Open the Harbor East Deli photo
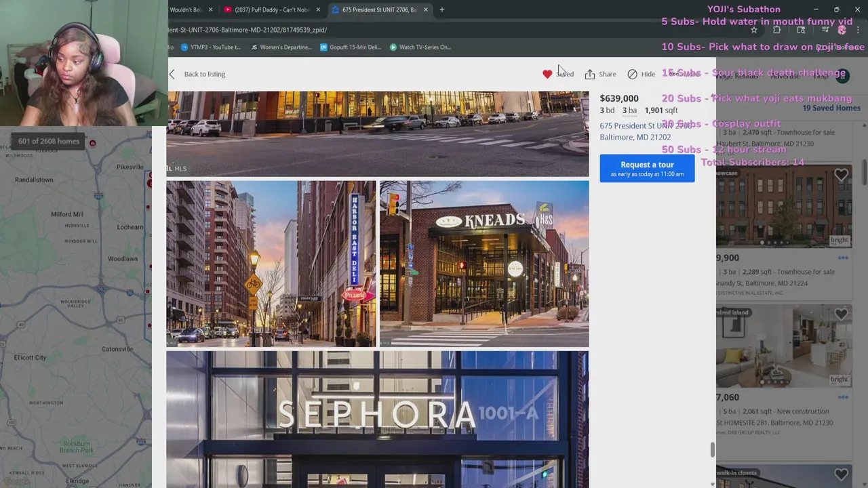Image resolution: width=868 pixels, height=488 pixels. coord(271,264)
